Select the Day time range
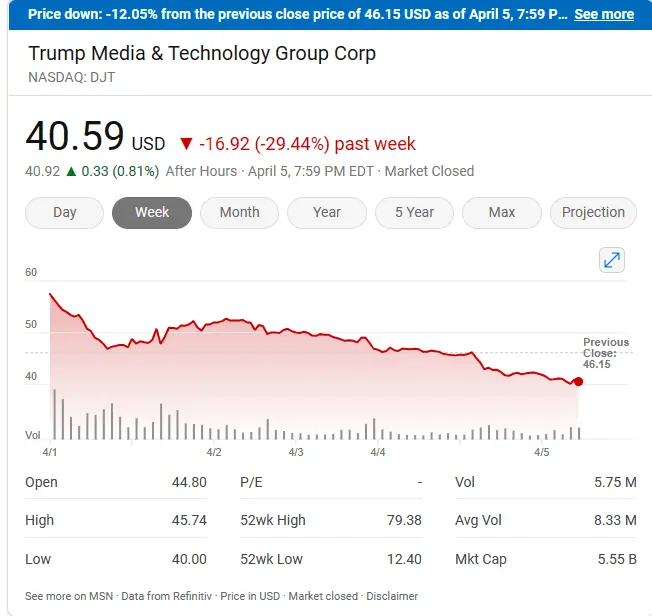652x616 pixels. pyautogui.click(x=64, y=212)
